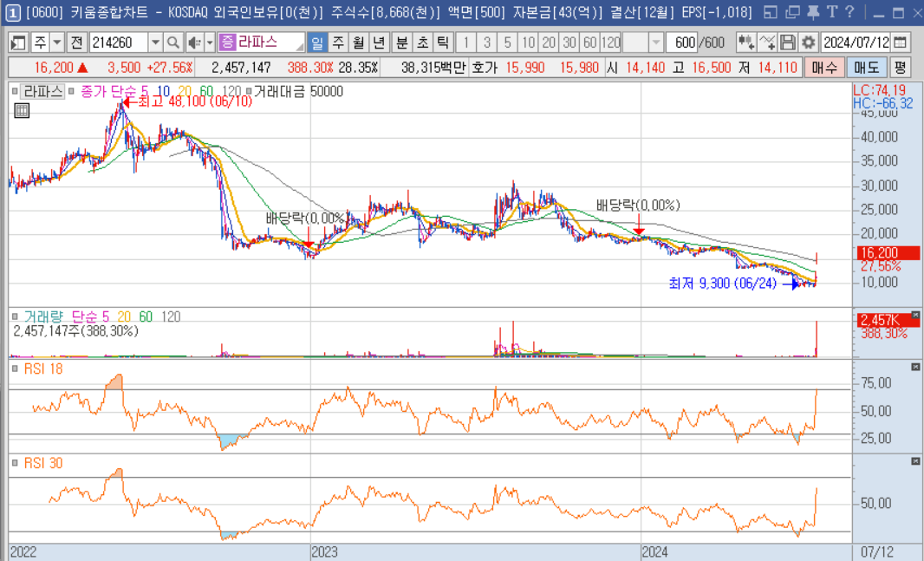Screen dimensions: 924x561
Task: Click the 평 button
Action: (x=899, y=67)
